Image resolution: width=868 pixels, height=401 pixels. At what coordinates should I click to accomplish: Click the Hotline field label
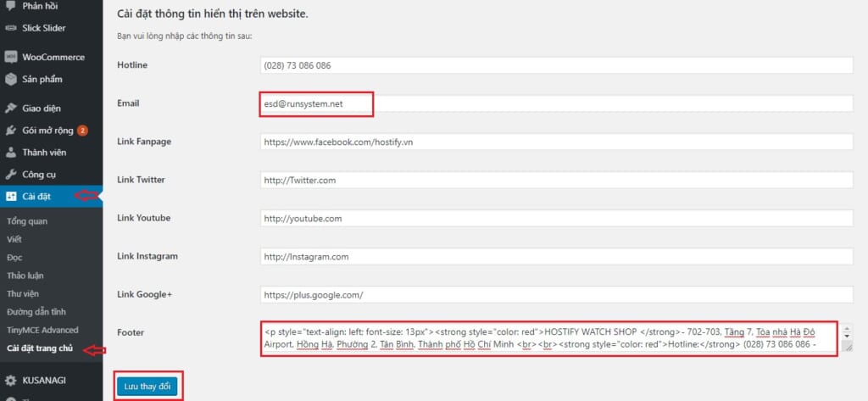[132, 64]
